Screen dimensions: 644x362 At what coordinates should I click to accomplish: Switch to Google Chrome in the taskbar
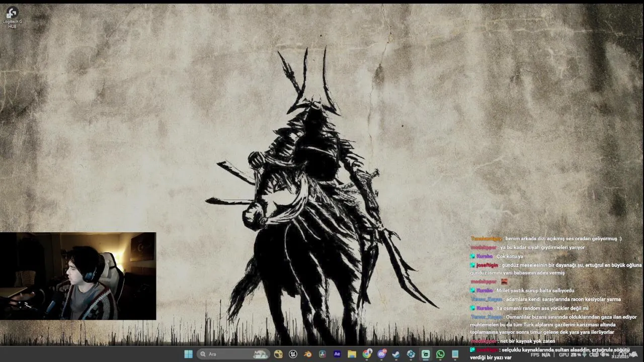coord(367,354)
